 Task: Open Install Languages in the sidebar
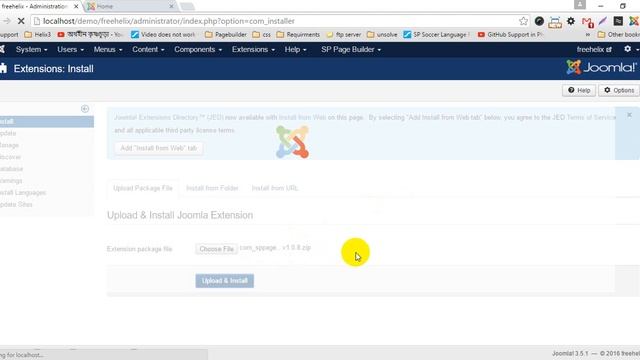pos(23,192)
